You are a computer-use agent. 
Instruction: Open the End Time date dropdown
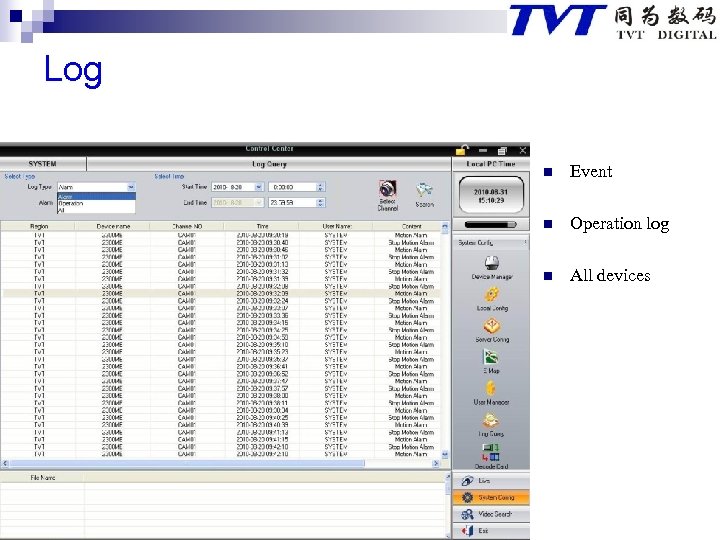point(259,202)
